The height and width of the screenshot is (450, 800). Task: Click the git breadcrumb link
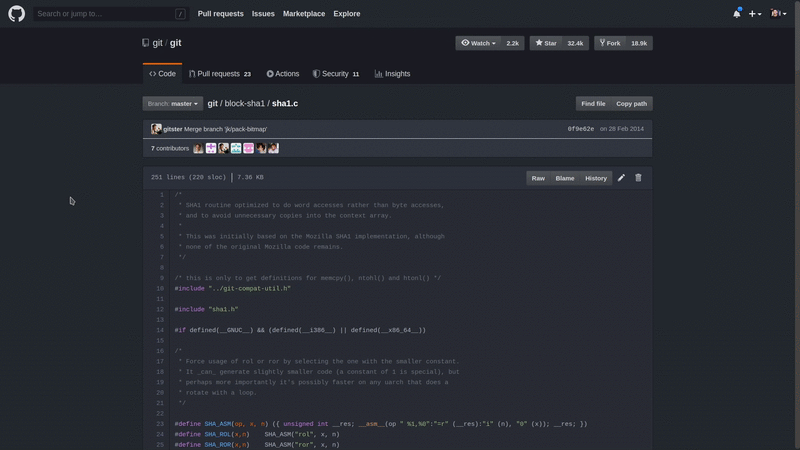point(212,104)
